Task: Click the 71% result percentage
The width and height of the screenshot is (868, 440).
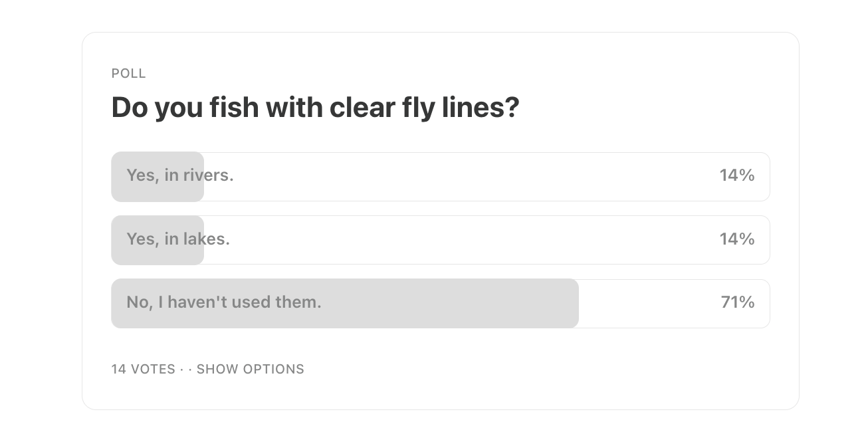Action: 737,302
